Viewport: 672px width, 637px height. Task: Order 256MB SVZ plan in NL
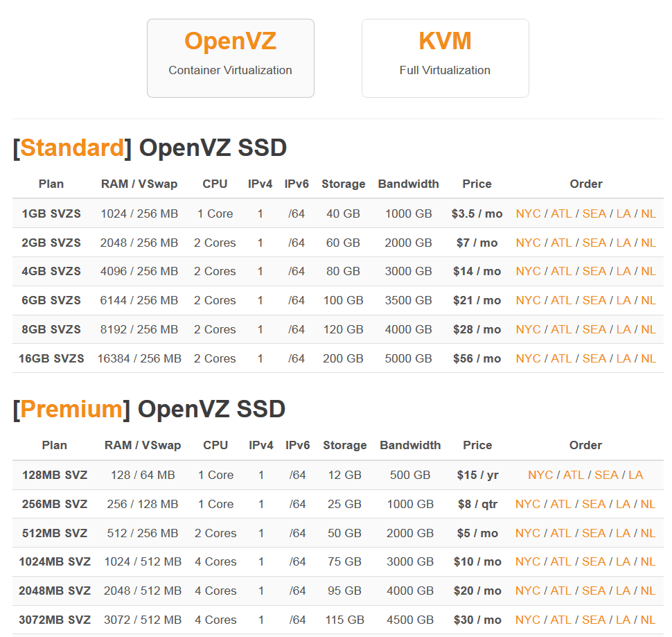point(648,504)
